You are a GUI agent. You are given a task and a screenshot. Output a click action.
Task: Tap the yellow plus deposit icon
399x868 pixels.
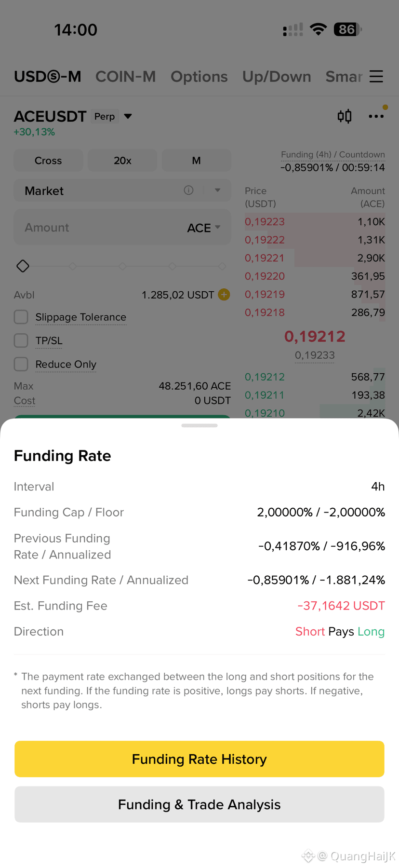coord(224,295)
